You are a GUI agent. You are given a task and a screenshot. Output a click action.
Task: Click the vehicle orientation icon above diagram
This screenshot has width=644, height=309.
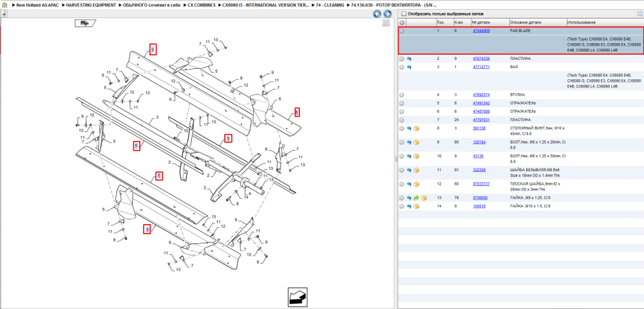(85, 23)
